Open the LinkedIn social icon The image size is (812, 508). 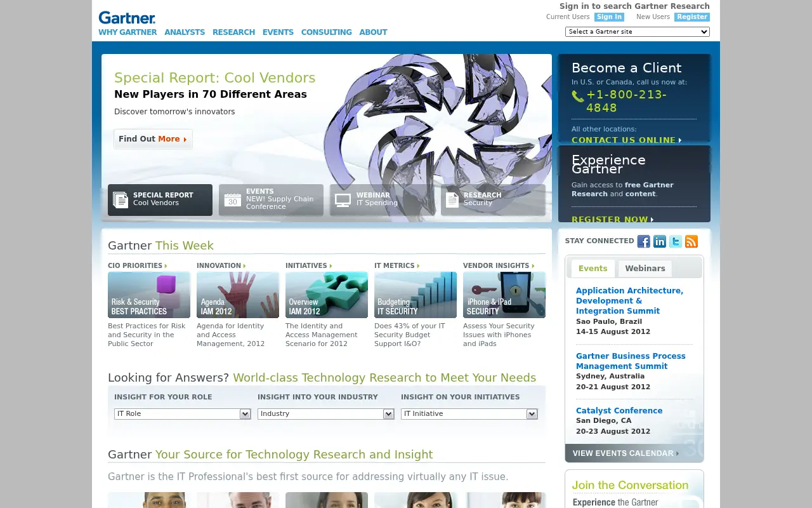pyautogui.click(x=660, y=241)
